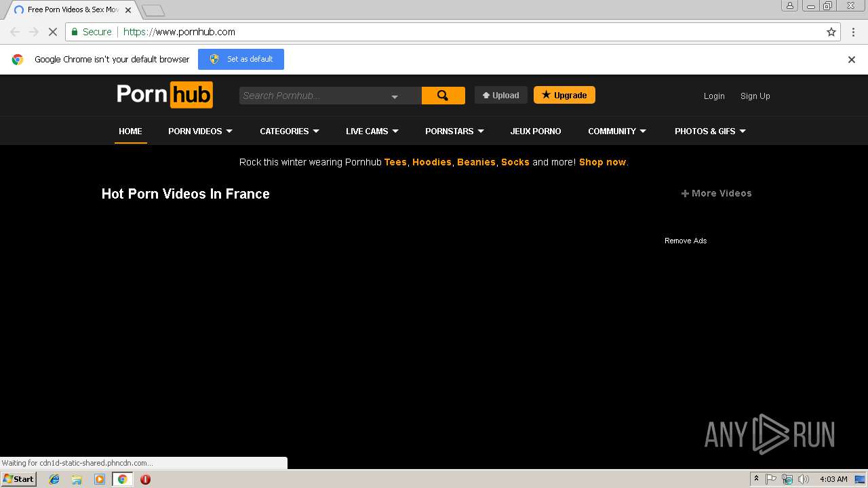Expand the PHOTOS & GIFS menu
Viewport: 868px width, 488px height.
710,131
